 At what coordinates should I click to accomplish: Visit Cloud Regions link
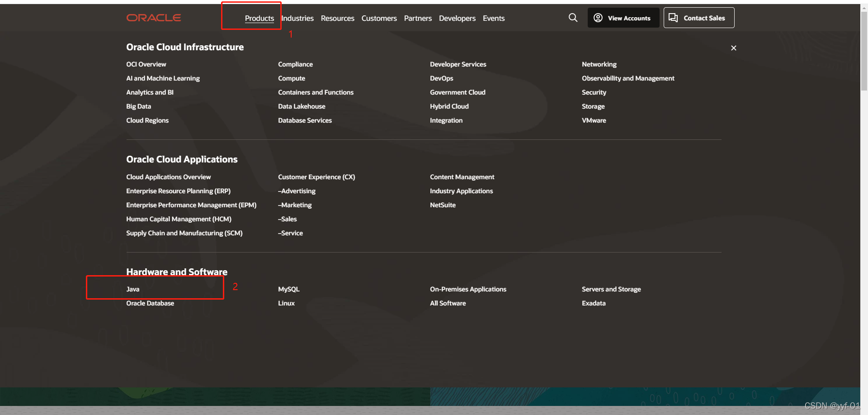[x=147, y=120]
